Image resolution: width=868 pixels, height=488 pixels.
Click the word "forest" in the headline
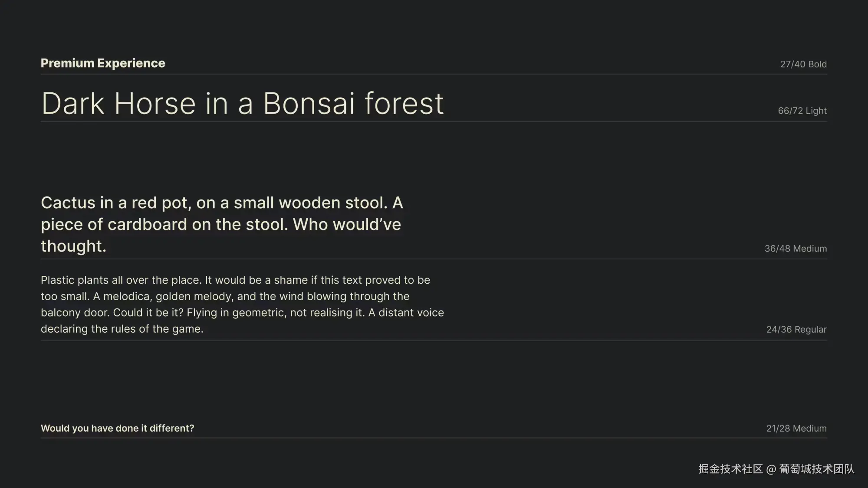pos(404,104)
